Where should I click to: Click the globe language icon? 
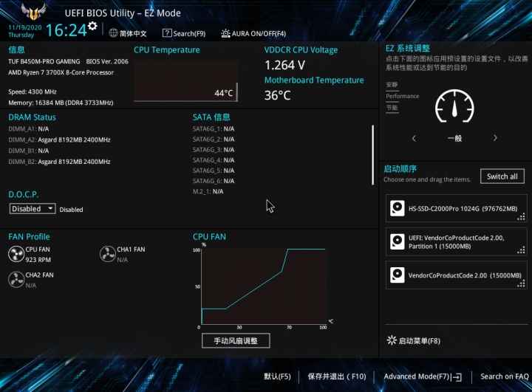(113, 33)
